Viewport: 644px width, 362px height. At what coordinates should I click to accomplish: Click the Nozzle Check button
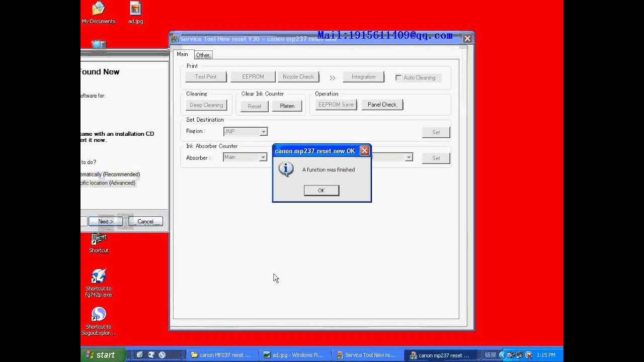pos(298,77)
